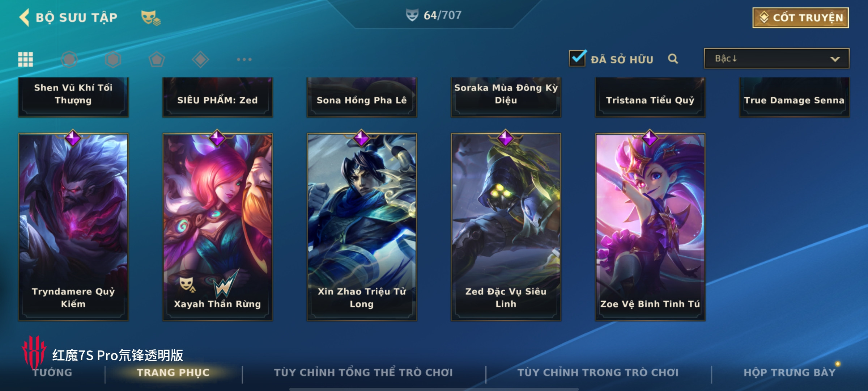
Task: Open skin search magnifier icon
Action: (x=673, y=59)
